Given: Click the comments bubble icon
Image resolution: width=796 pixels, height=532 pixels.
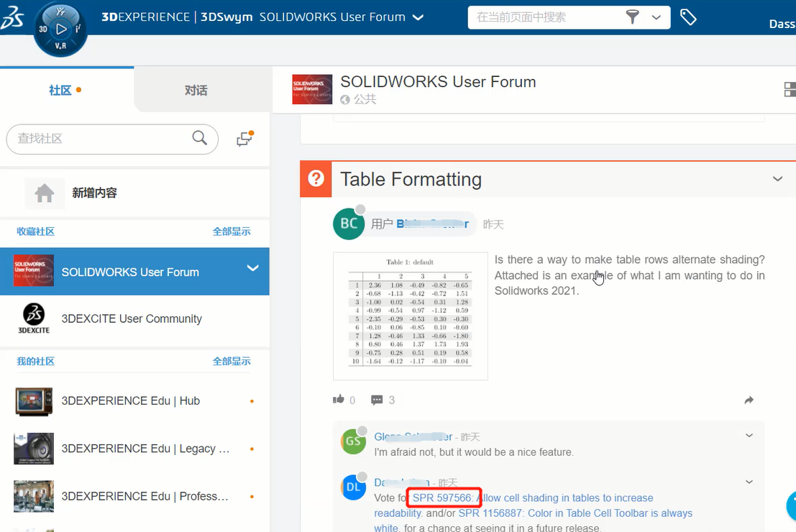Looking at the screenshot, I should (x=377, y=400).
